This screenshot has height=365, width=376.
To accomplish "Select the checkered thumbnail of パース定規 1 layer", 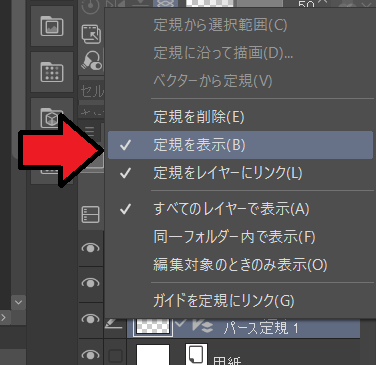I will [x=153, y=326].
